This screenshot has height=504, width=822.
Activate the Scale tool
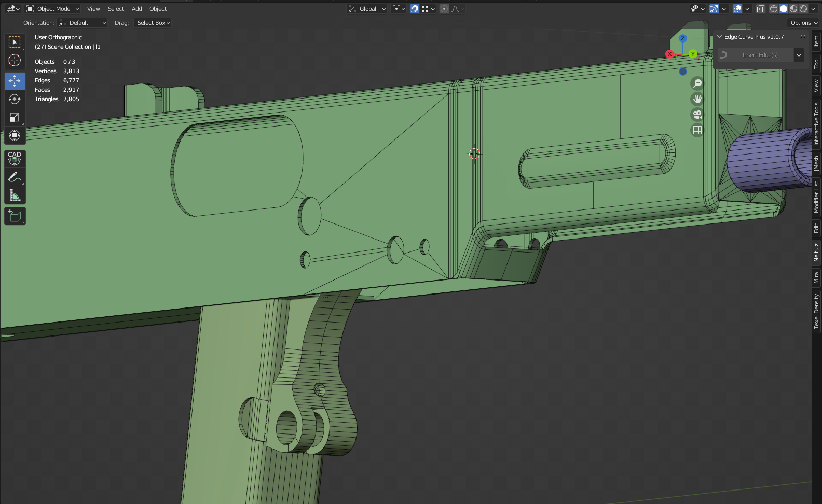coord(15,118)
